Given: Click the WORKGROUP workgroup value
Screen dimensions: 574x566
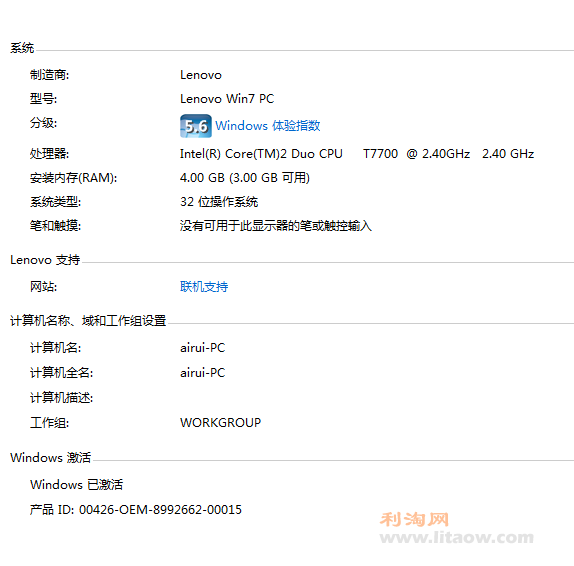Looking at the screenshot, I should (220, 423).
